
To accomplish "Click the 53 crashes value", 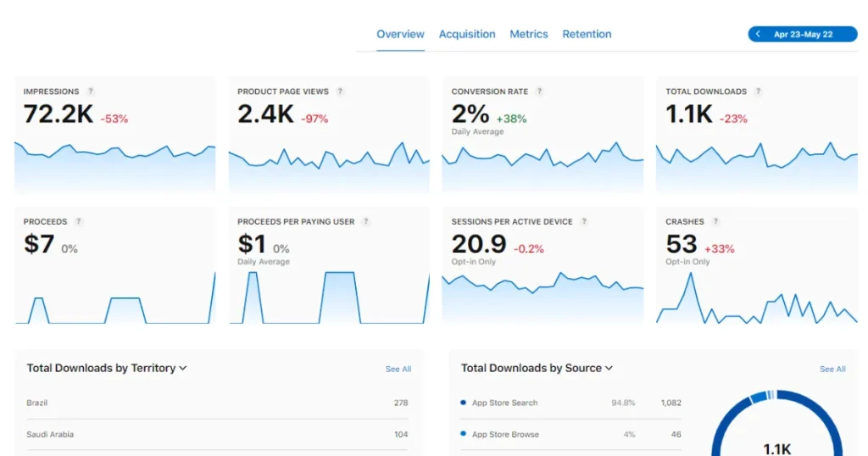I will pos(682,244).
